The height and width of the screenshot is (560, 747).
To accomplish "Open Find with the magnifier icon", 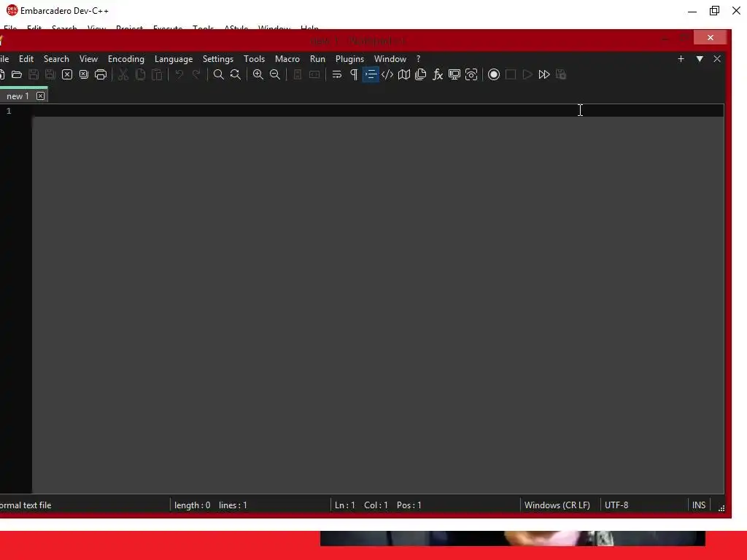I will tap(219, 74).
